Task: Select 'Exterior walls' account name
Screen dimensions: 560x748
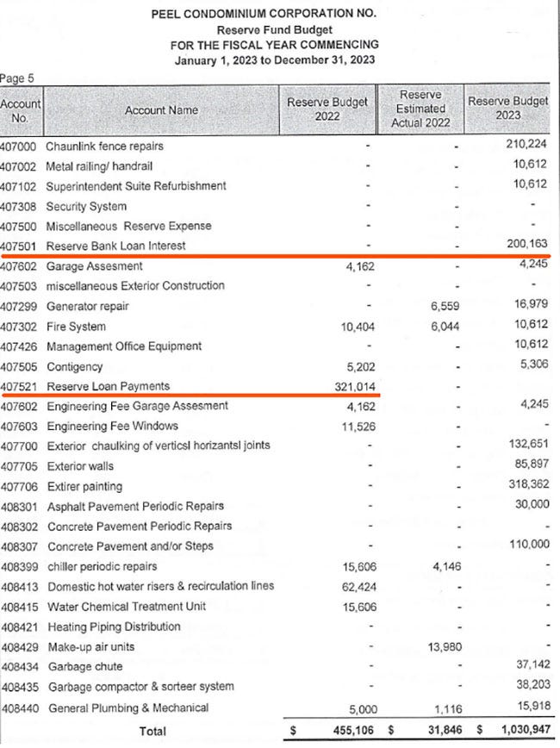Action: click(81, 466)
